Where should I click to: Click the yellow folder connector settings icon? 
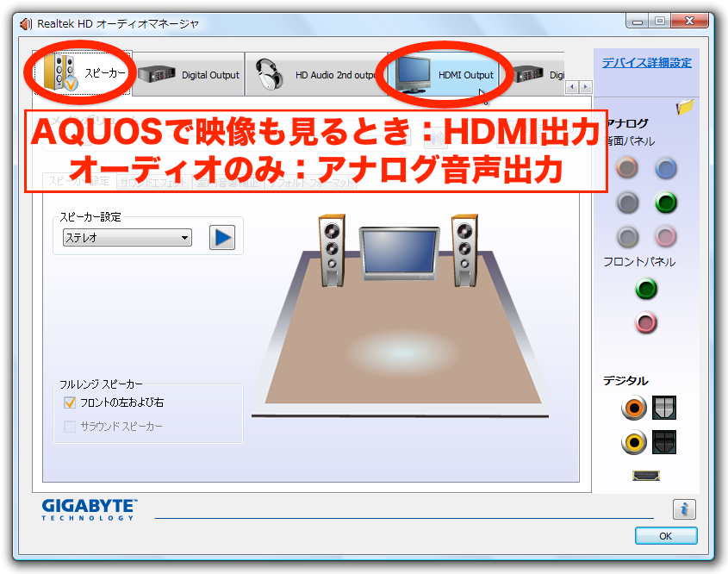click(x=685, y=107)
